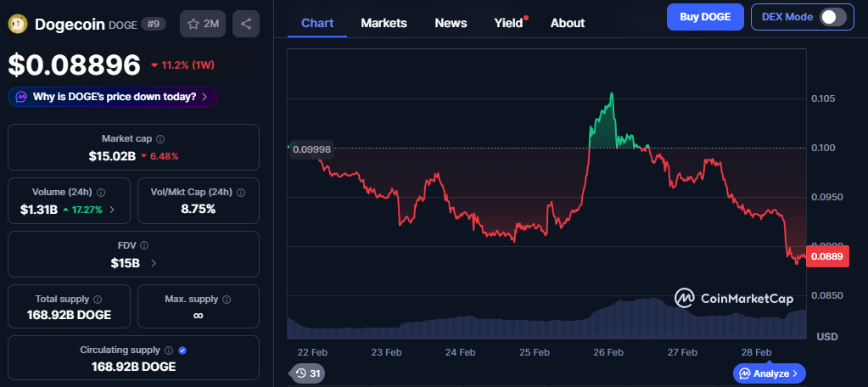Click Total supply info icon
Viewport: 868px width, 387px height.
[97, 300]
